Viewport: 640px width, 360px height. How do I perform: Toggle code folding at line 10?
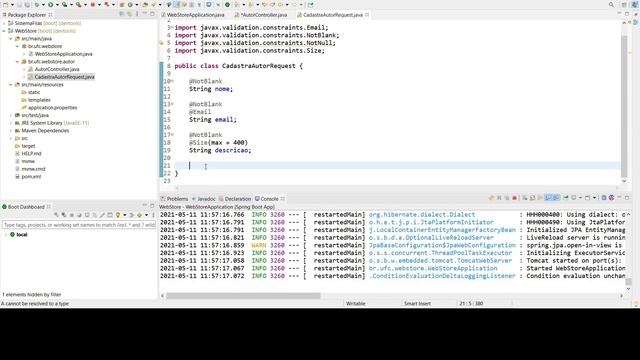point(172,81)
